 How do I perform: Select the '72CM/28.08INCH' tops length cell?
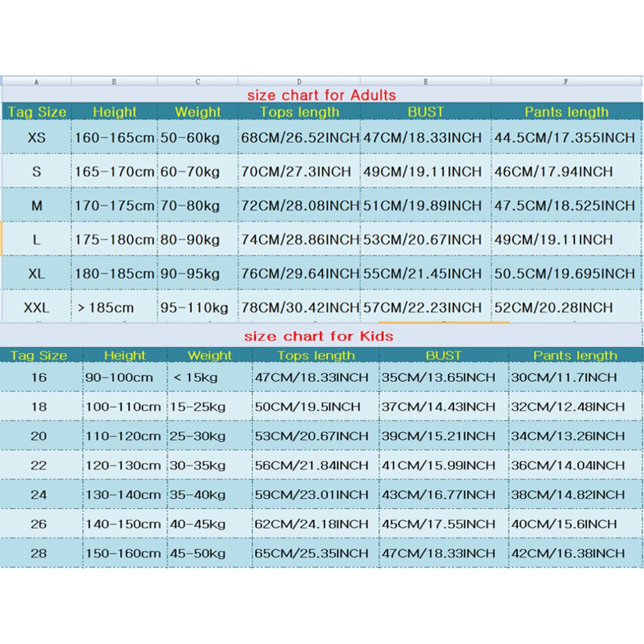[299, 205]
